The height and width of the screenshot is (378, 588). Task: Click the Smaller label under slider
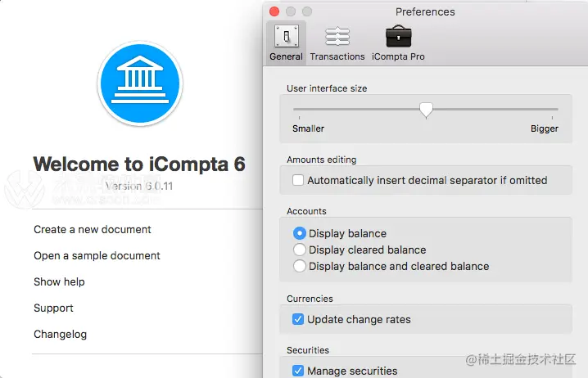click(308, 128)
